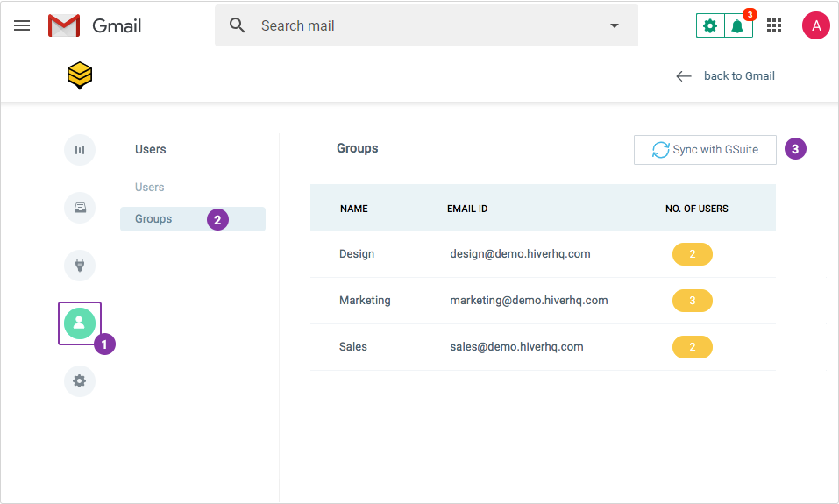Open the shared mailbox inbox sidebar icon
The image size is (839, 504).
point(80,208)
